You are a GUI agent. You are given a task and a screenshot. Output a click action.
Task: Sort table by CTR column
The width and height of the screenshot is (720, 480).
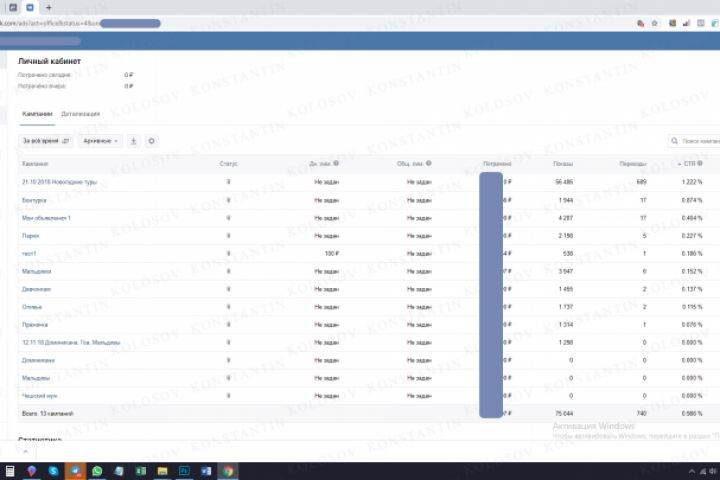(689, 164)
